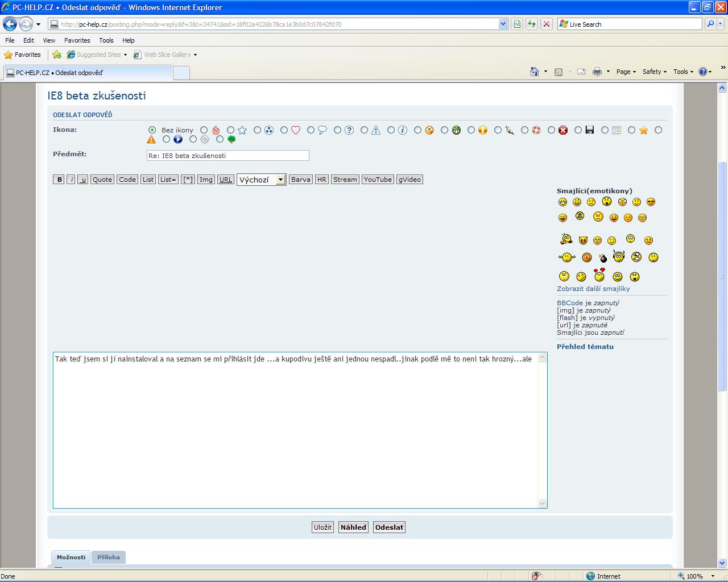
Task: Select the blue outlined star icon radio button
Action: point(230,130)
